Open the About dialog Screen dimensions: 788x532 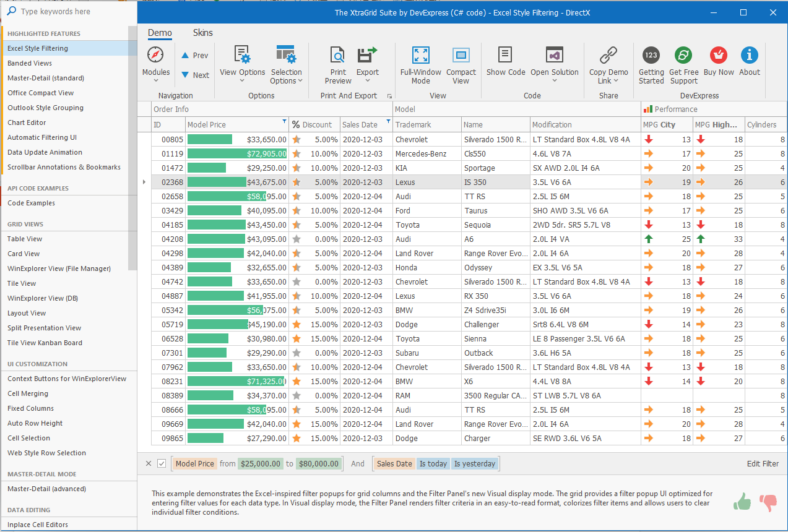coord(750,62)
